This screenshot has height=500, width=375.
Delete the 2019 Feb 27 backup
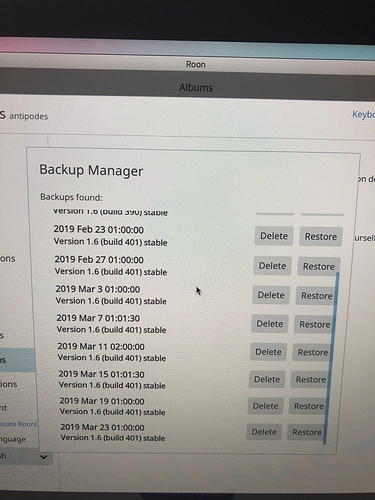[272, 266]
